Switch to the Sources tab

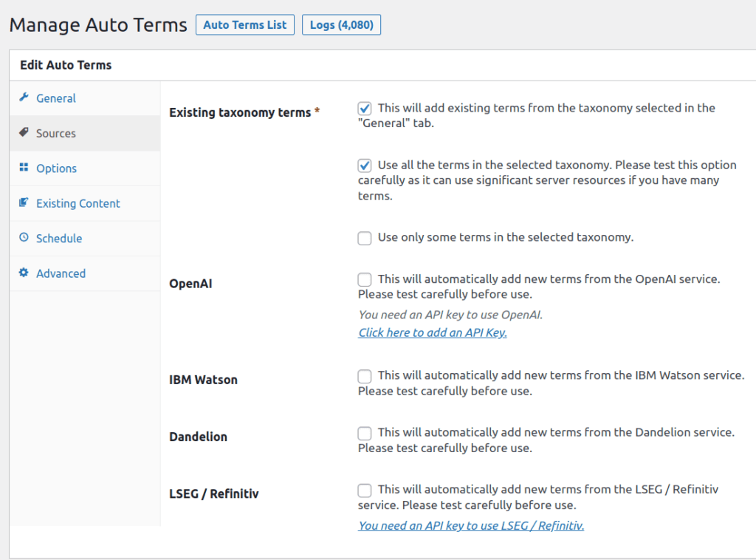(85, 133)
